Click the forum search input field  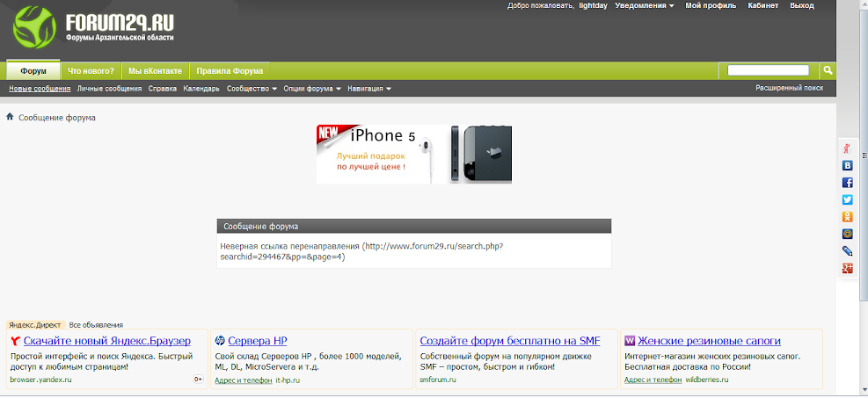(768, 70)
